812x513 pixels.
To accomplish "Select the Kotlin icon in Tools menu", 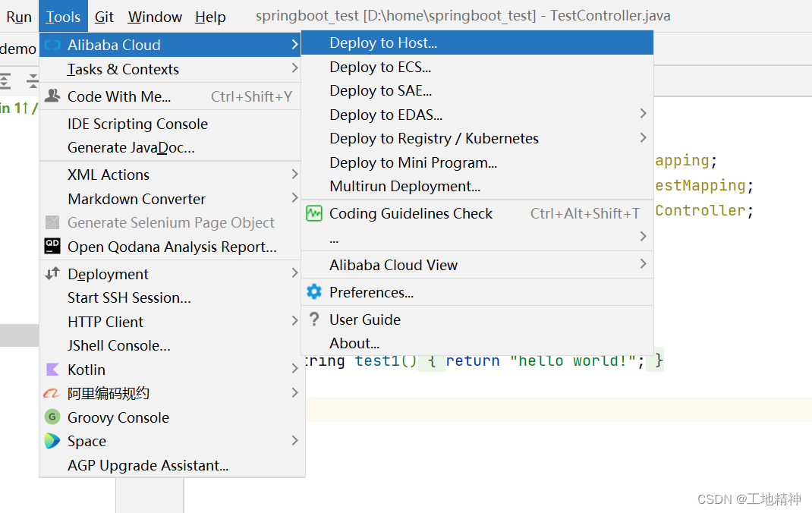I will 52,370.
